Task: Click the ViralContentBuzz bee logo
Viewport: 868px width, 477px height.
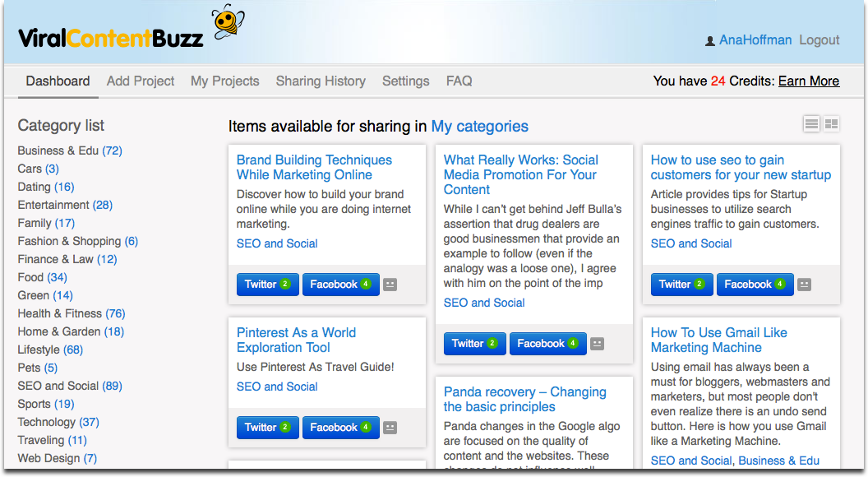Action: coord(227,22)
